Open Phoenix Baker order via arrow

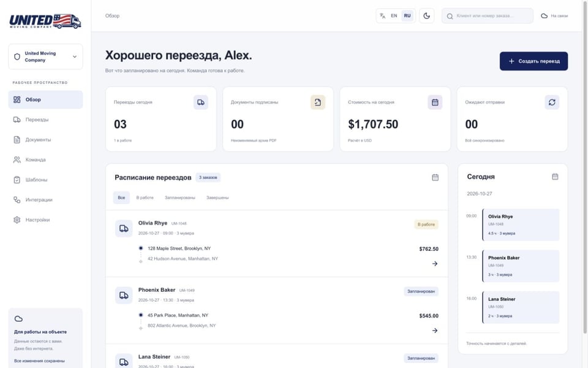[435, 331]
